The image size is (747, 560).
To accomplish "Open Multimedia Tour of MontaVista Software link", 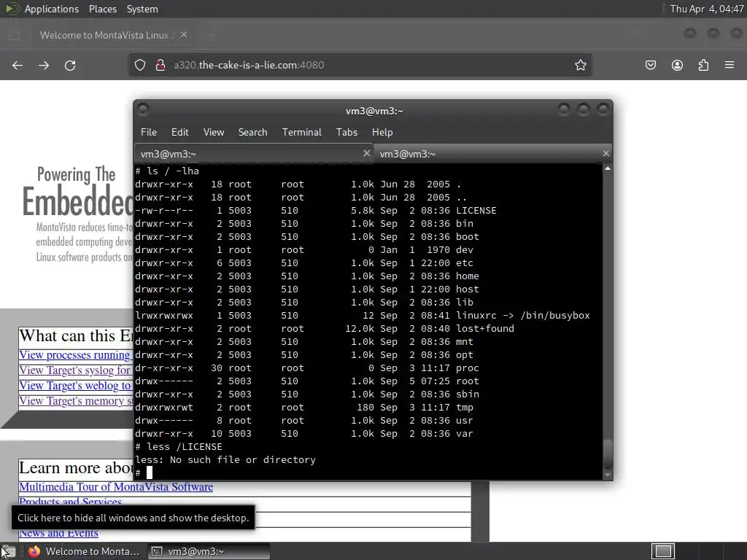I will pos(116,486).
